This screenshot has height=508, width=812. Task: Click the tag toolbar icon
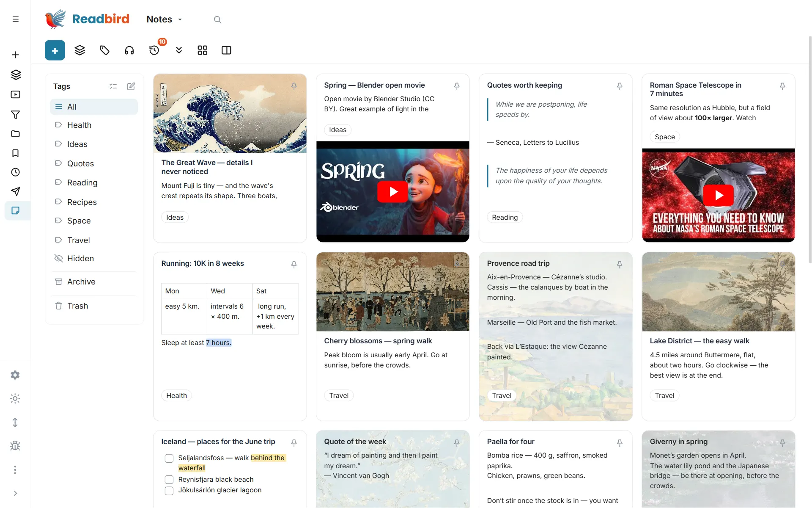click(104, 50)
